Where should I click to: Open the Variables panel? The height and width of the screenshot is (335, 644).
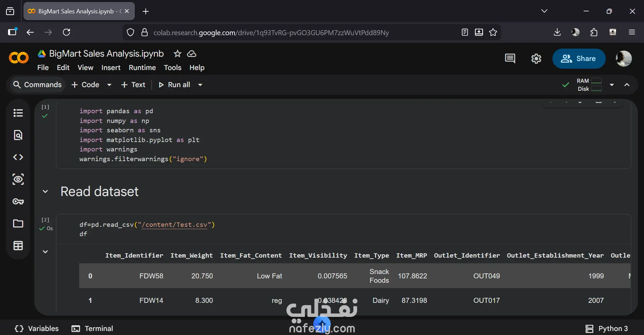37,329
